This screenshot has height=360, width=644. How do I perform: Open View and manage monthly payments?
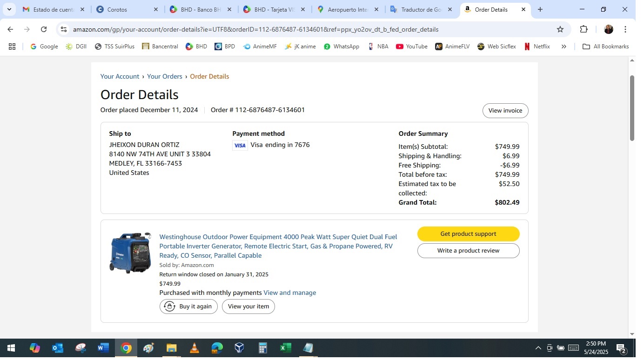289,293
